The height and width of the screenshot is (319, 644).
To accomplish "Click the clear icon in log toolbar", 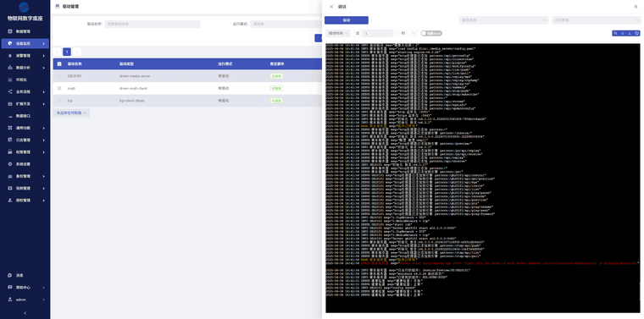I will (x=636, y=33).
